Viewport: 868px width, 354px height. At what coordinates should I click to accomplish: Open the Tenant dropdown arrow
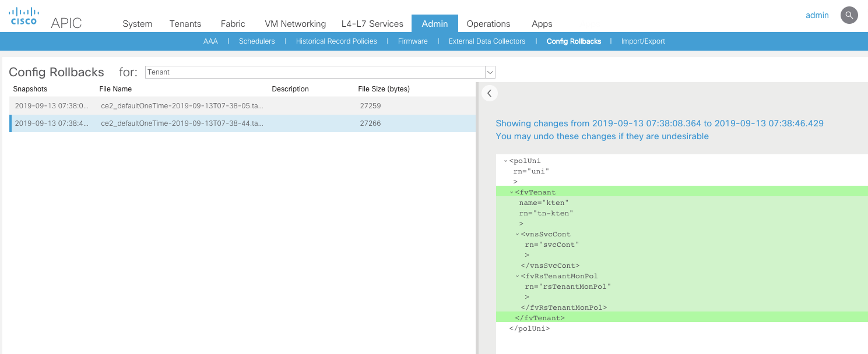pos(490,72)
